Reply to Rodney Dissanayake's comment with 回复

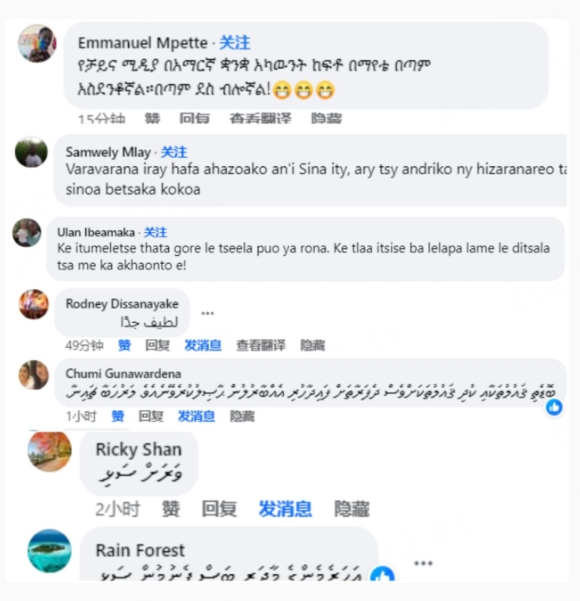click(158, 345)
